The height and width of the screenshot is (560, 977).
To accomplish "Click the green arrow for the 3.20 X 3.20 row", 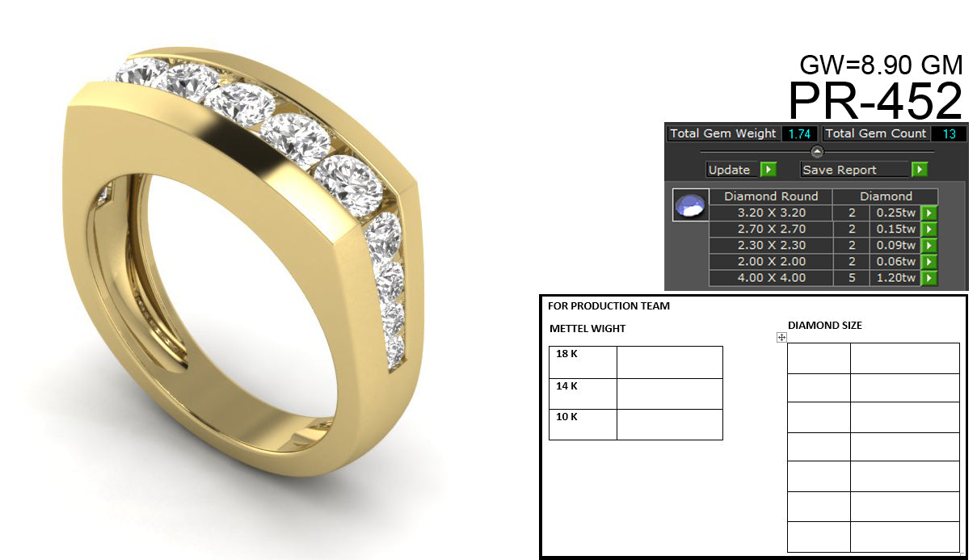I will 929,213.
